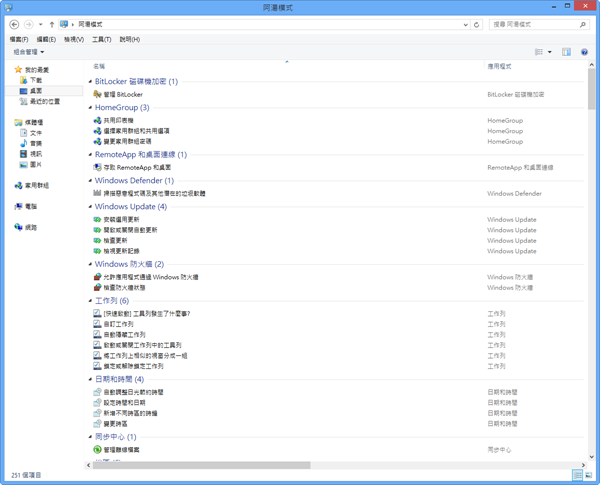This screenshot has height=485, width=600.
Task: Click the Forward navigation arrow
Action: coord(29,24)
